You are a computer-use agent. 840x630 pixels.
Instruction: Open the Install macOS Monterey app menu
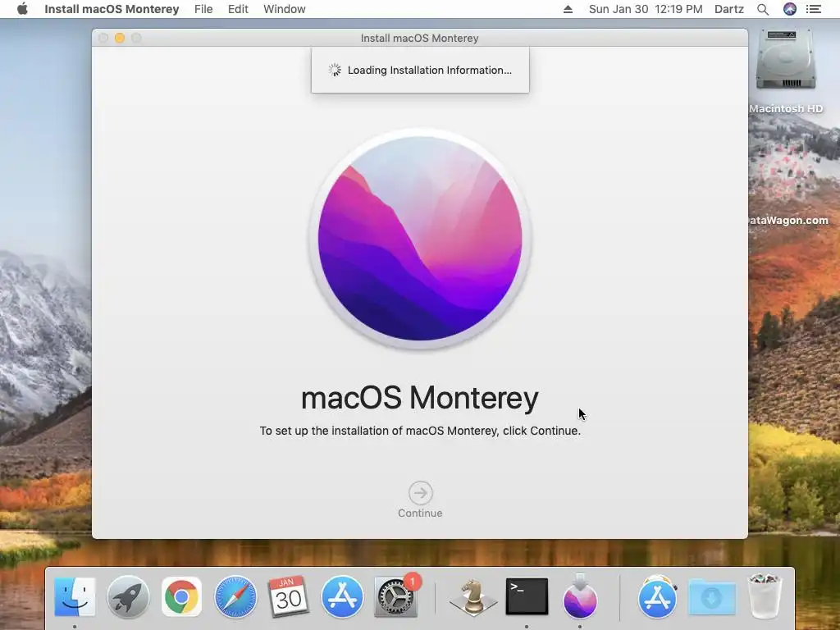click(112, 9)
